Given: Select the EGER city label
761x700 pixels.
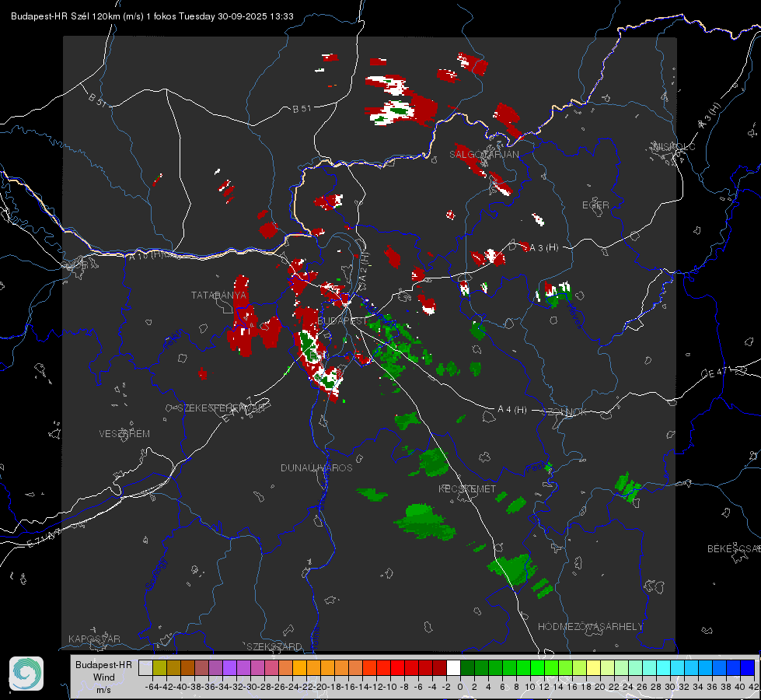Looking at the screenshot, I should point(595,205).
